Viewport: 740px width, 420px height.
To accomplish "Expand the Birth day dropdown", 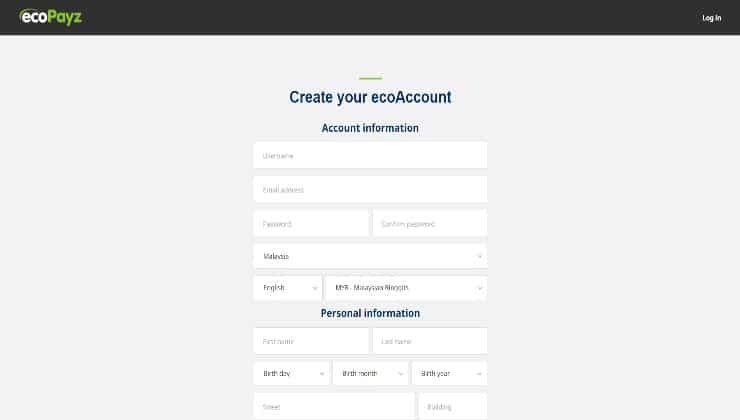I will [291, 373].
